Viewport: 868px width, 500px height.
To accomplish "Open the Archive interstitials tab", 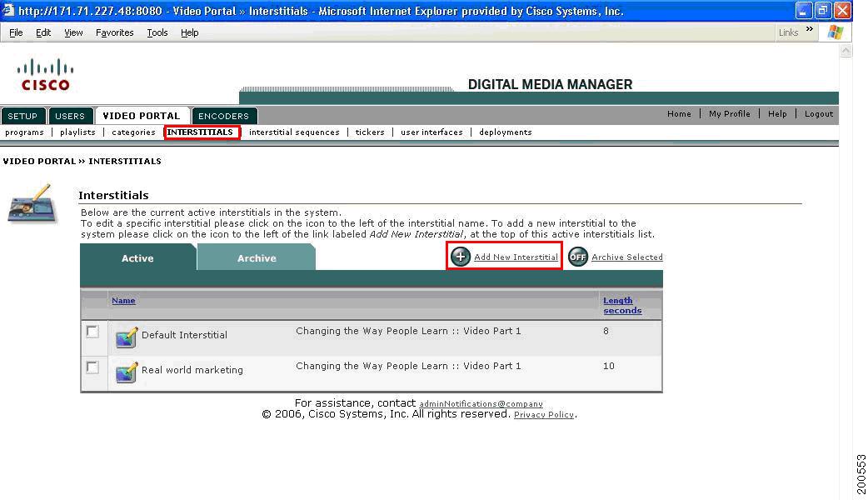I will point(257,258).
